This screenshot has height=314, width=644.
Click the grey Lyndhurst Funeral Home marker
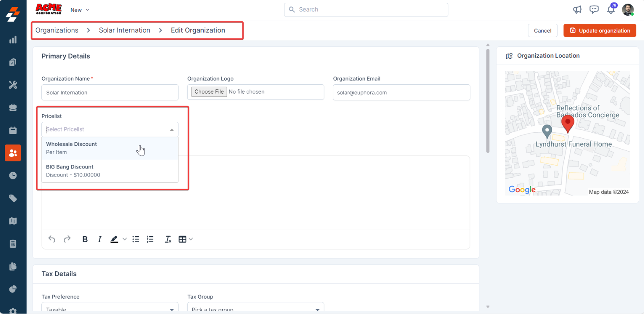[x=547, y=131]
